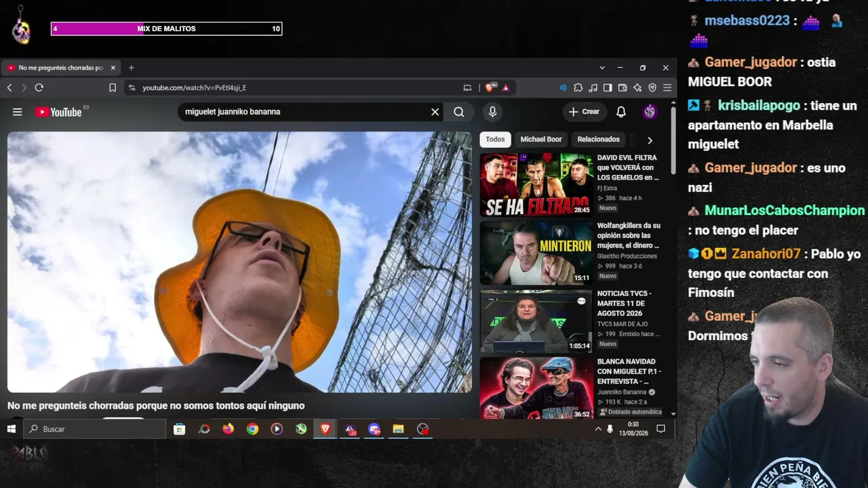Viewport: 868px width, 488px height.
Task: Select the Relacionados filter chip
Action: click(x=598, y=140)
